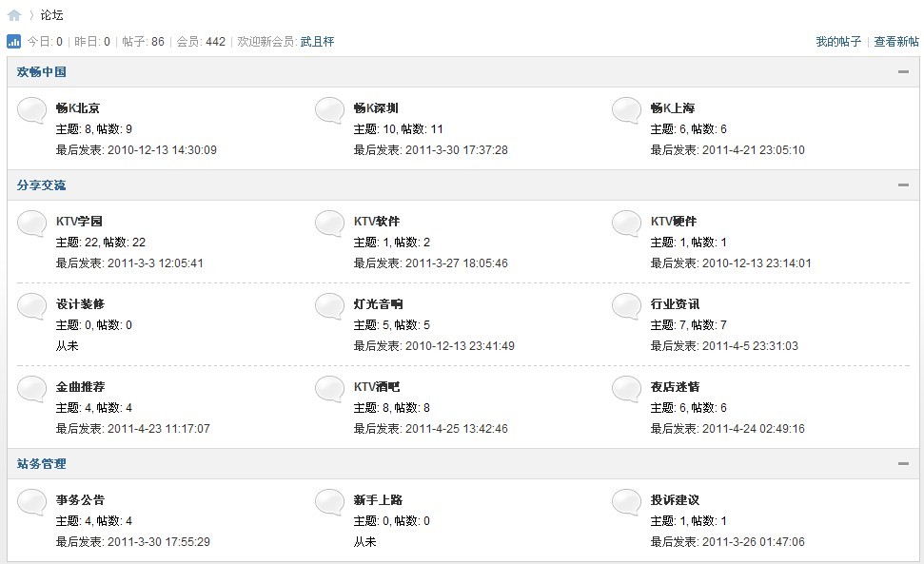Open the KTV软件 forum
The width and height of the screenshot is (924, 564).
[377, 221]
